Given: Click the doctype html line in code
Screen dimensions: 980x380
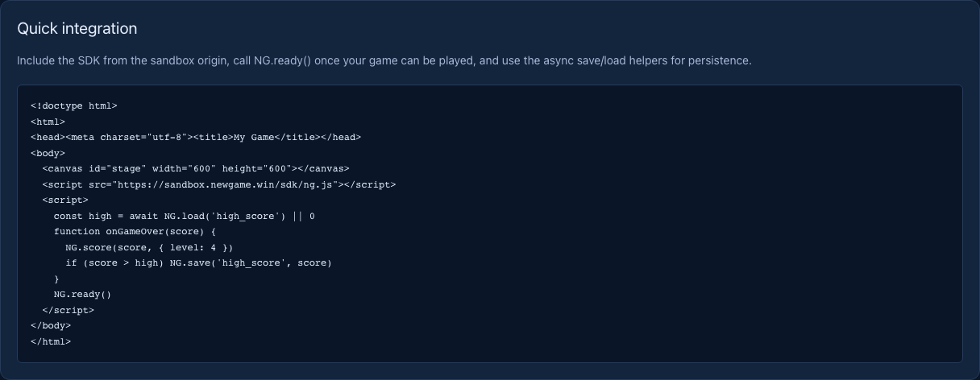Looking at the screenshot, I should pyautogui.click(x=74, y=105).
